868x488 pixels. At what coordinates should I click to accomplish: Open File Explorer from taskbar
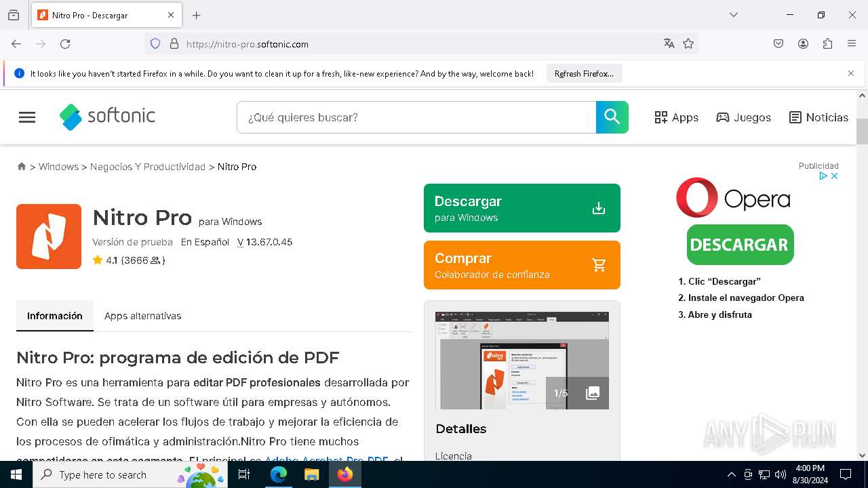311,474
